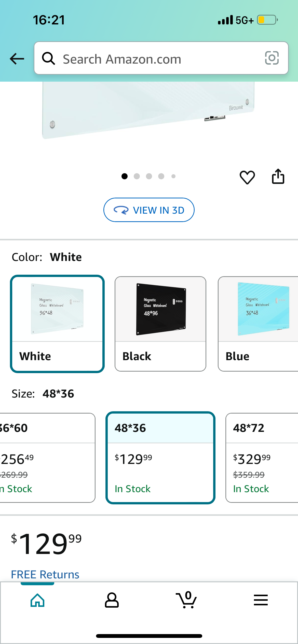Choose the 48*36 size option
The height and width of the screenshot is (644, 298).
(160, 458)
